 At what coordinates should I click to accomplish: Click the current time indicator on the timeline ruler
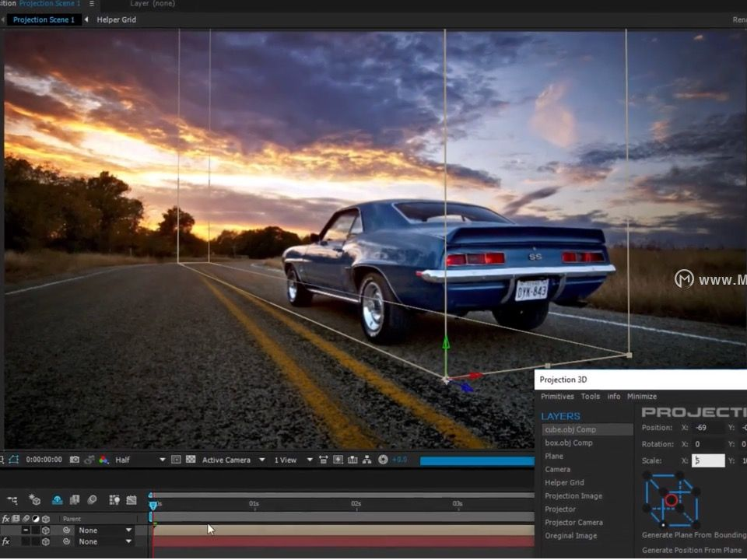[153, 503]
